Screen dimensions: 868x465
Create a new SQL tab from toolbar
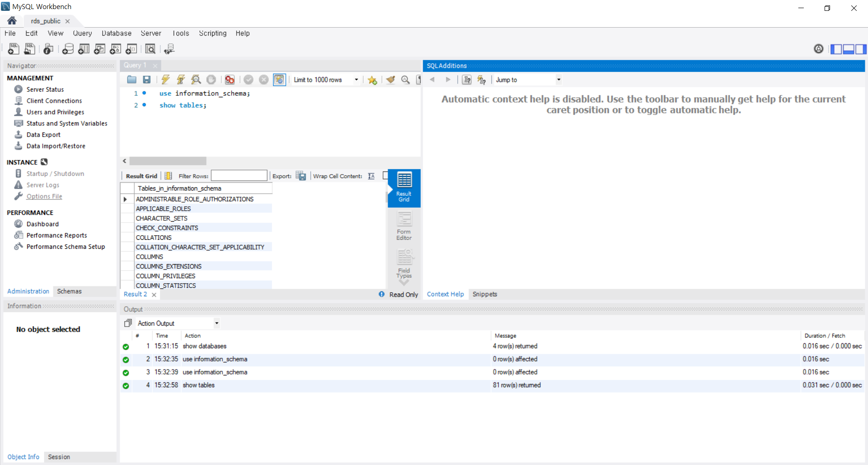coord(14,49)
